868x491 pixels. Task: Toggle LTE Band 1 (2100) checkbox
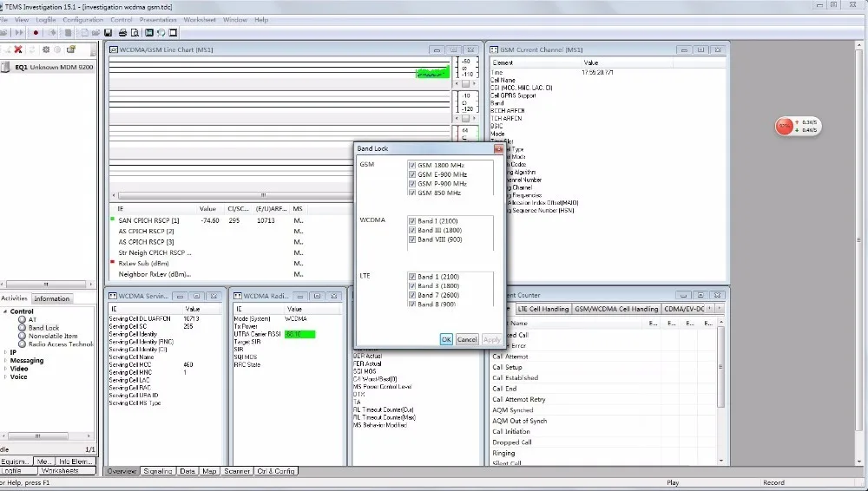(x=411, y=277)
